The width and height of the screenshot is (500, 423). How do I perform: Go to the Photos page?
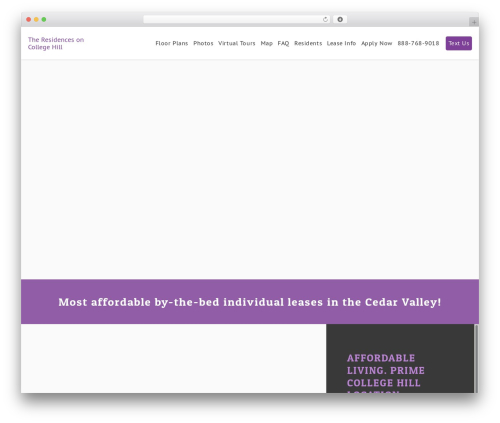pyautogui.click(x=203, y=43)
